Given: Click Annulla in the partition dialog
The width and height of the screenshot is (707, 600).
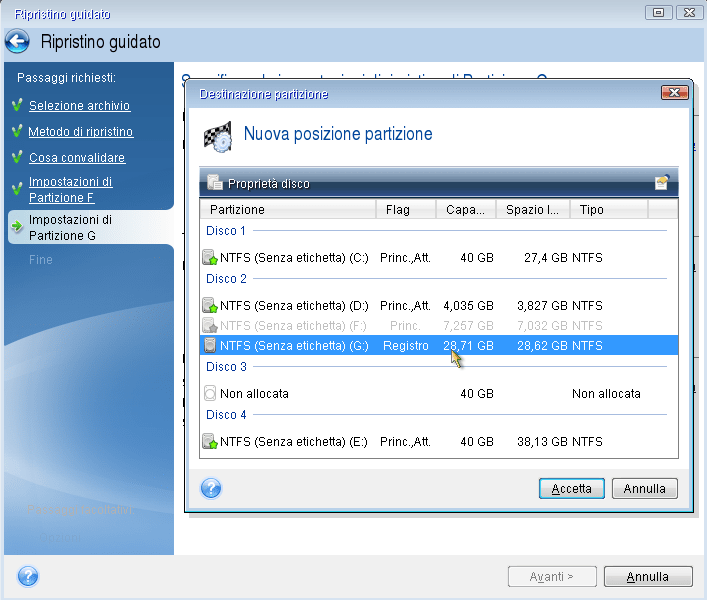Looking at the screenshot, I should [645, 489].
